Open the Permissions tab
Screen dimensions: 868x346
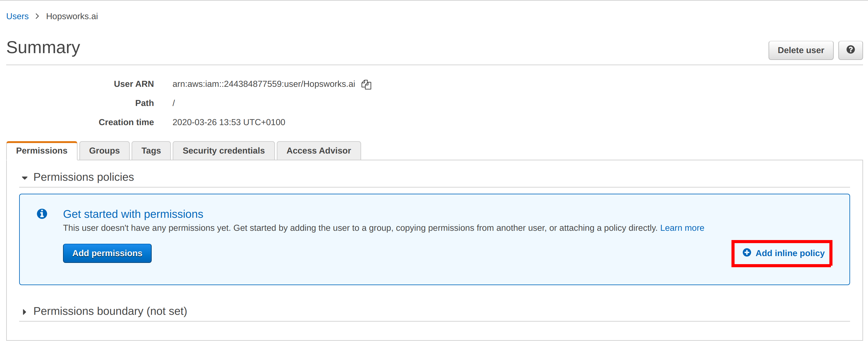point(42,150)
